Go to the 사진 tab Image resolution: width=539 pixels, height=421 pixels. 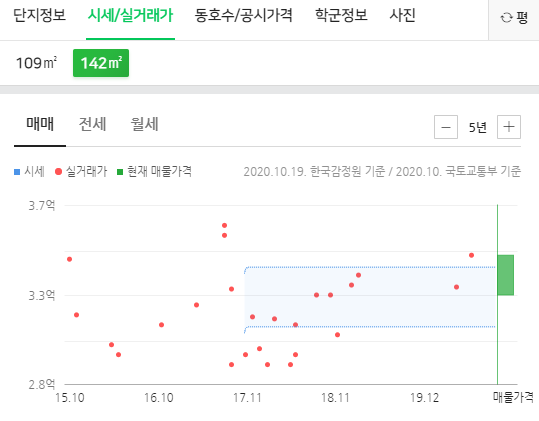coord(402,15)
